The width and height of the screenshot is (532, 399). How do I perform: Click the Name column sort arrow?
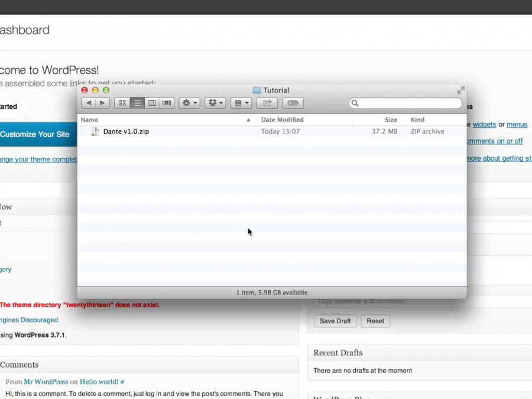[x=248, y=120]
